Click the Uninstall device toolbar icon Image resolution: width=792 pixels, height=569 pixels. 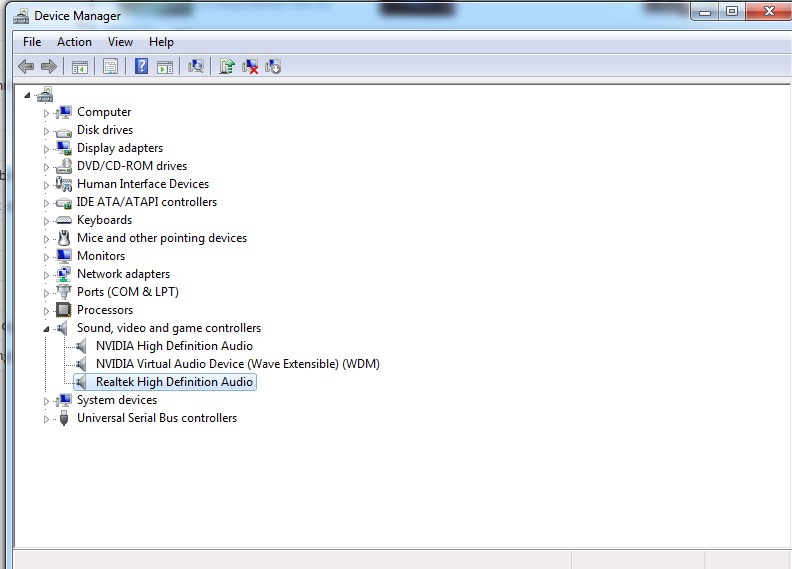tap(250, 66)
